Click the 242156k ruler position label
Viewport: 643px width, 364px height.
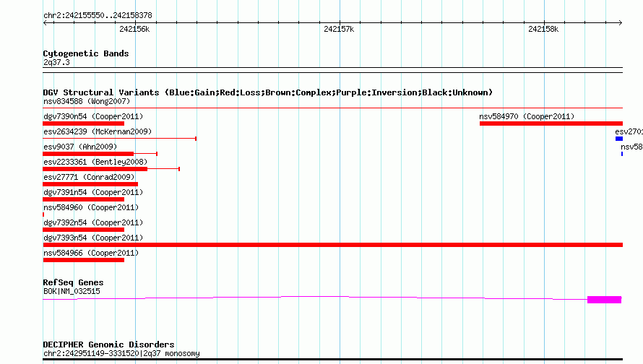(x=134, y=29)
